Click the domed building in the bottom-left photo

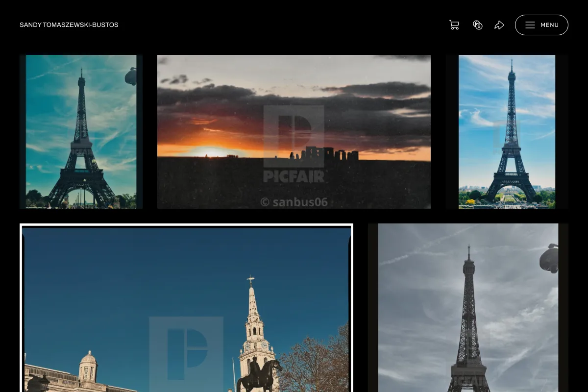[88, 367]
